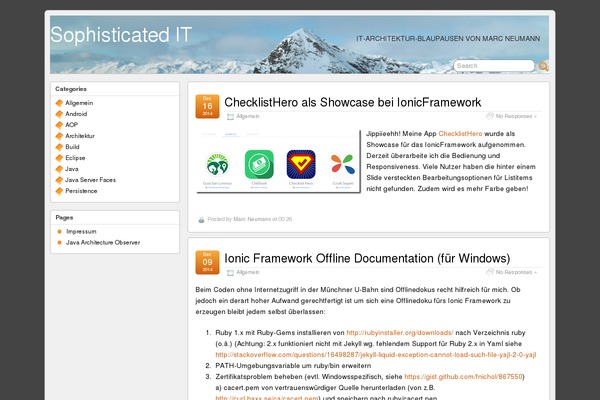The width and height of the screenshot is (600, 400).
Task: Click the green ChitBook money app icon
Action: [259, 164]
